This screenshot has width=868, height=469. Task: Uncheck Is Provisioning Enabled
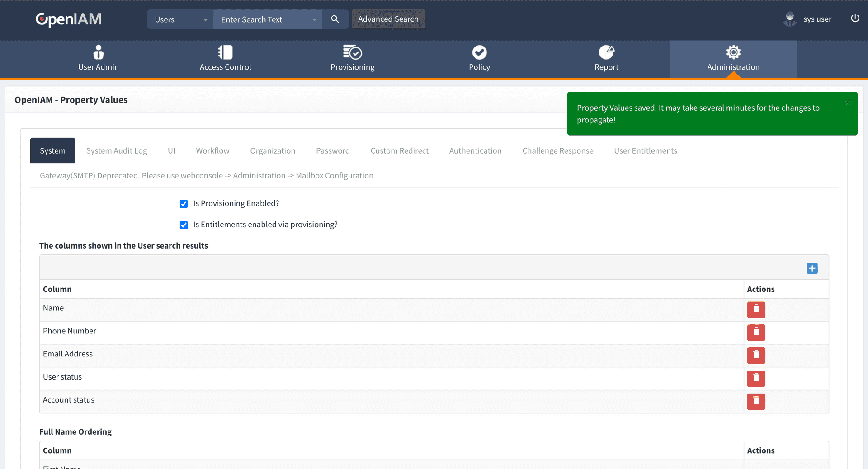[184, 204]
